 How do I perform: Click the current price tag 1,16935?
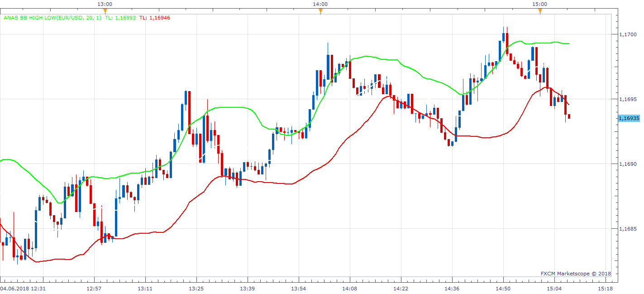[629, 118]
